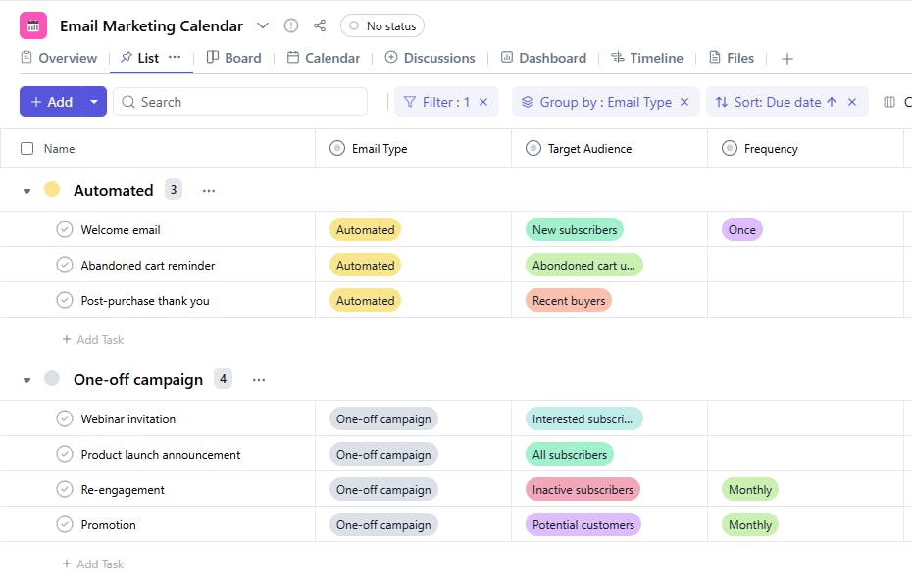Clear the active Filter chip
The width and height of the screenshot is (912, 588).
point(483,102)
